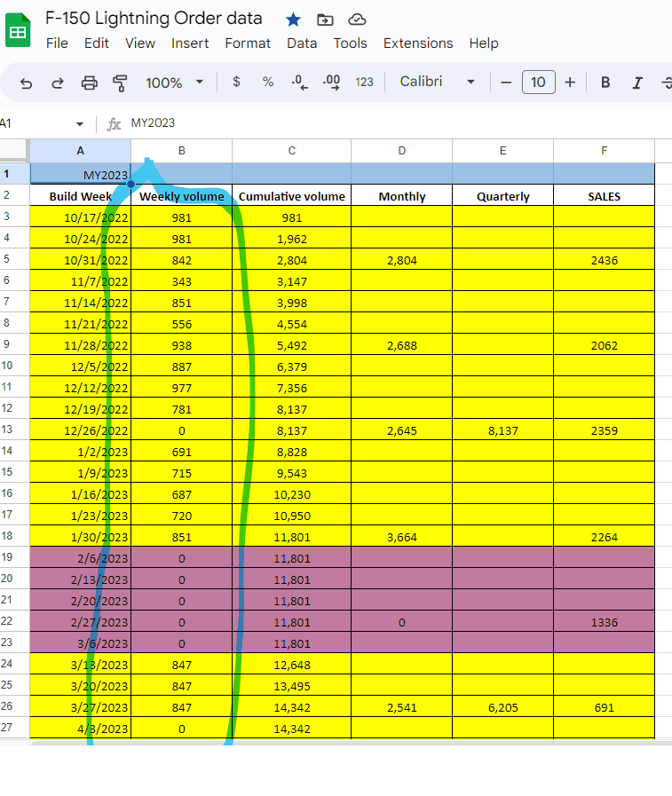Decrease decimal places

pos(300,83)
